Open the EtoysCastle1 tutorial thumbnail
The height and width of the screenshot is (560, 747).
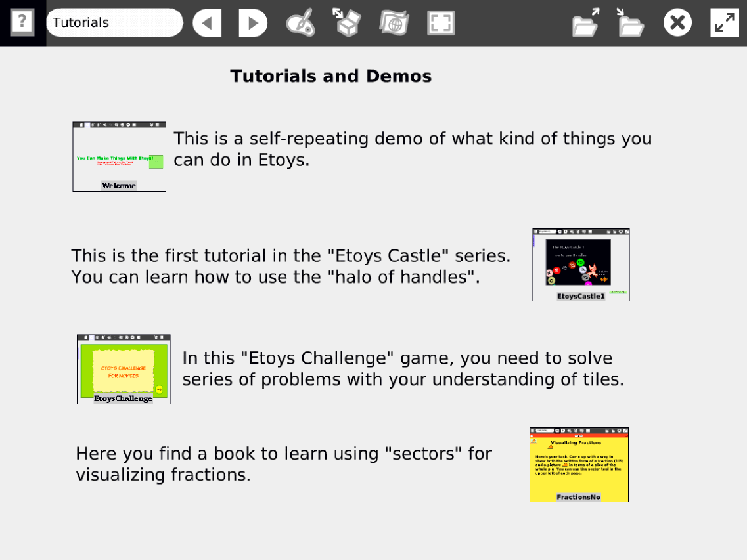pos(581,265)
